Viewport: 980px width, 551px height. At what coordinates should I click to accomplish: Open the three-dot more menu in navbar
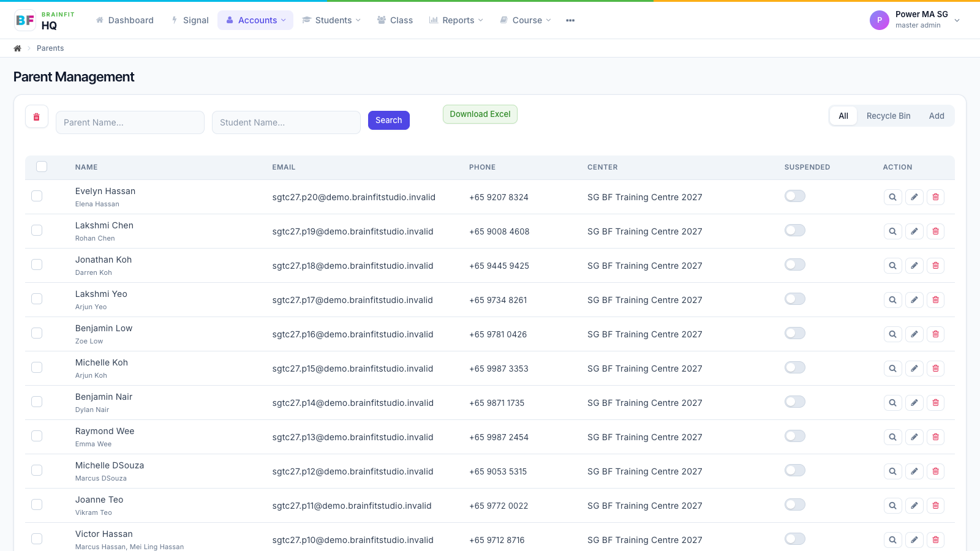click(x=570, y=20)
